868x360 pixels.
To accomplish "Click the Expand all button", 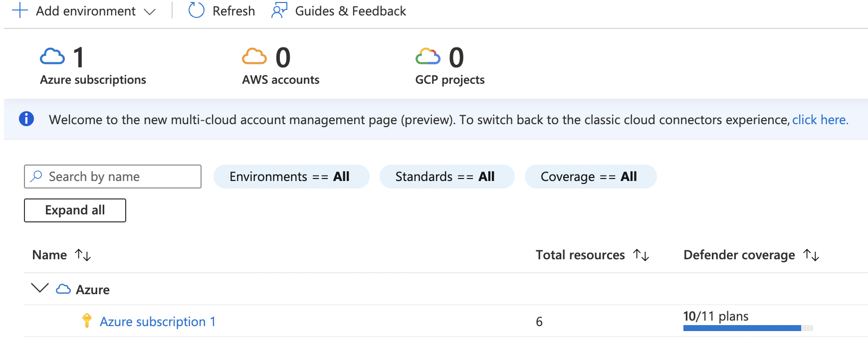I will (75, 210).
